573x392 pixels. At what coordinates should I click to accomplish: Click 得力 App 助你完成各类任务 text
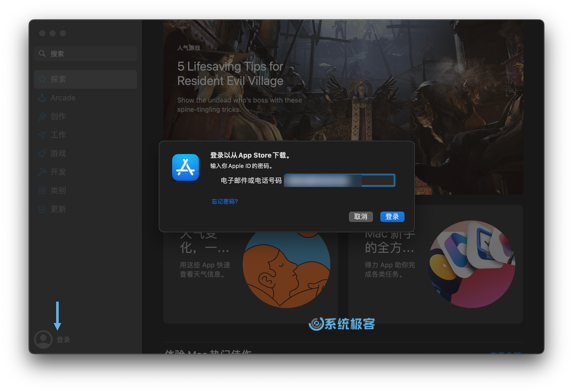390,270
